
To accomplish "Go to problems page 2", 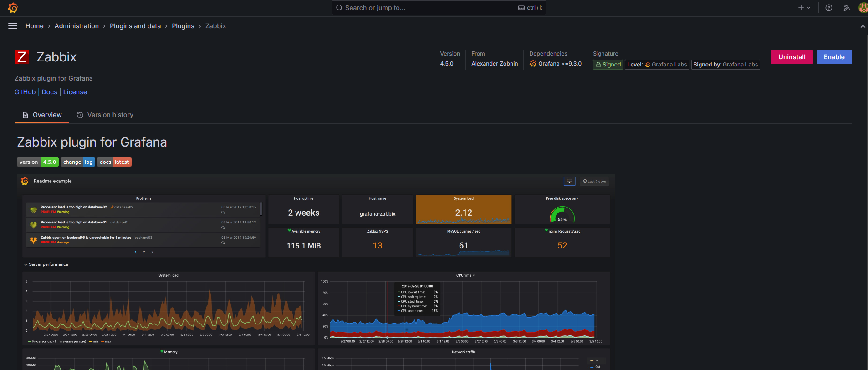I will 144,252.
